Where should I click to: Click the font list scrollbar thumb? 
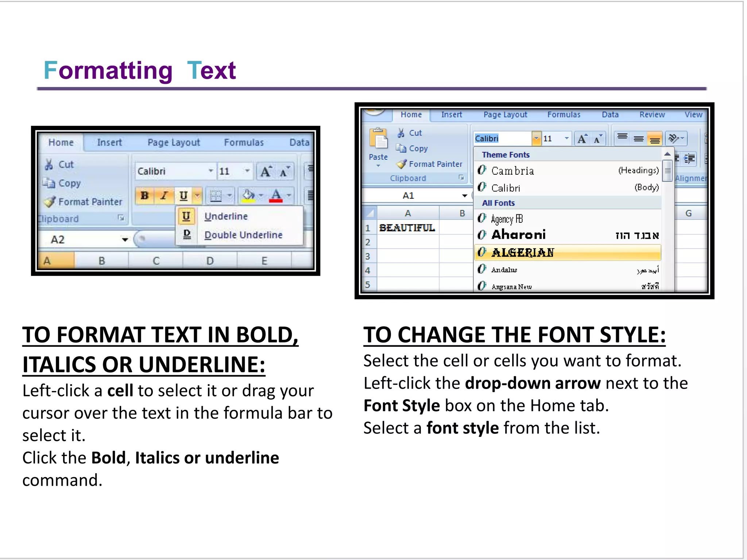tap(667, 171)
